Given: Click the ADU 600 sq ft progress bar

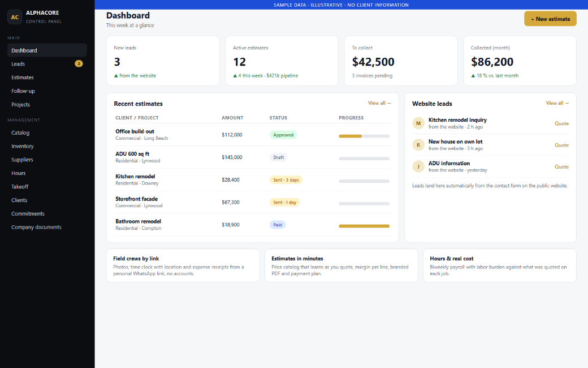Looking at the screenshot, I should (x=364, y=159).
